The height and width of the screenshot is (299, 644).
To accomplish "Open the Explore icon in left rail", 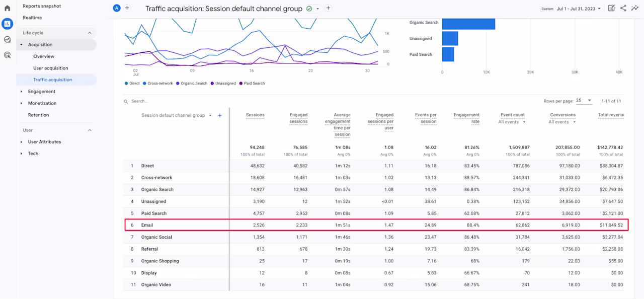I will 7,39.
